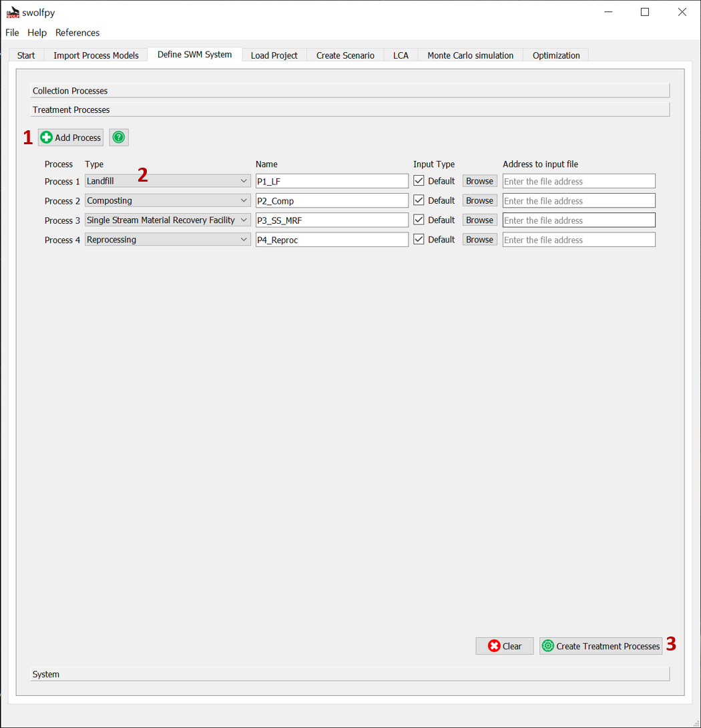
Task: Expand the System section
Action: click(350, 674)
